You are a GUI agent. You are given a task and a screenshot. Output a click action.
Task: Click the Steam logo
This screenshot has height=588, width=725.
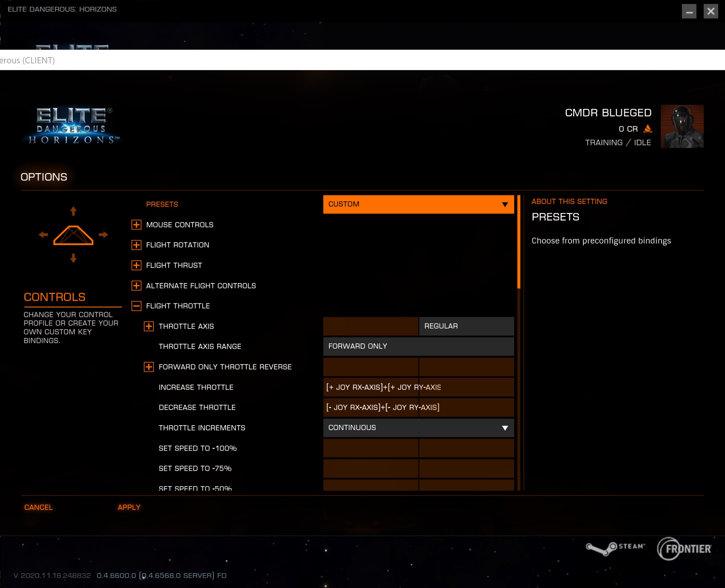[615, 548]
